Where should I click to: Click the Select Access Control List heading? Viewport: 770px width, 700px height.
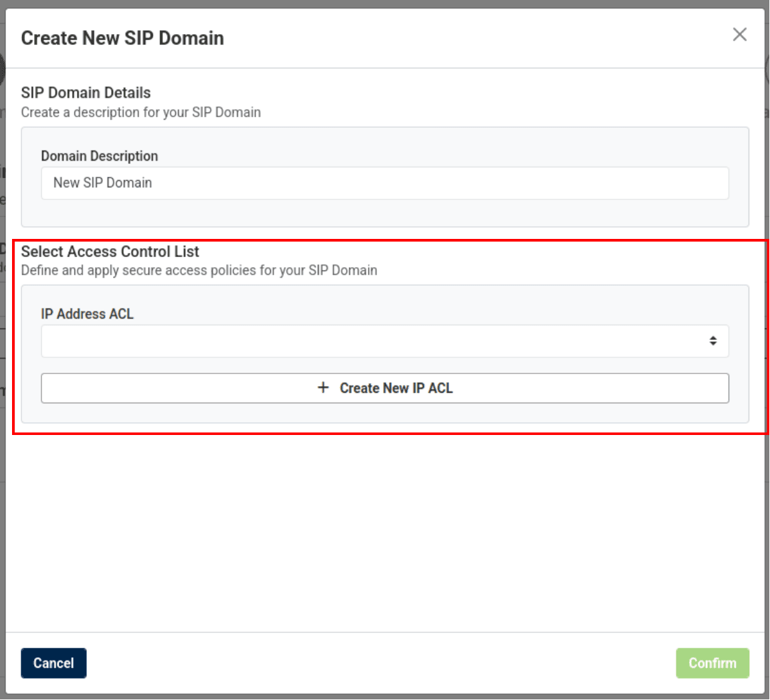110,252
